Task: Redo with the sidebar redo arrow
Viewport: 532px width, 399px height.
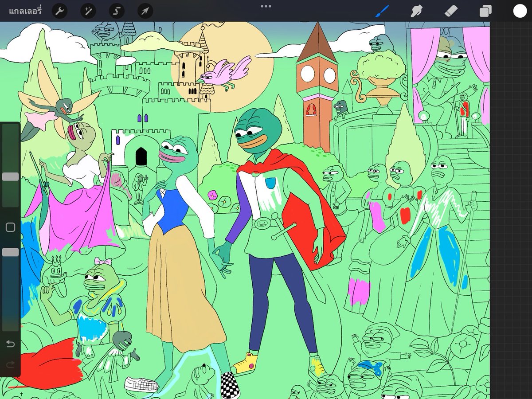Action: (x=10, y=364)
